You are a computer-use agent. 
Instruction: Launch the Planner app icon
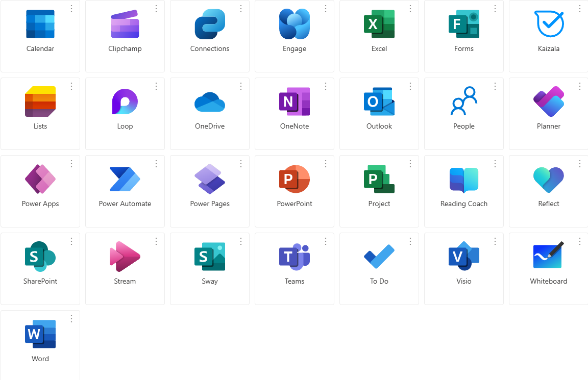(549, 102)
